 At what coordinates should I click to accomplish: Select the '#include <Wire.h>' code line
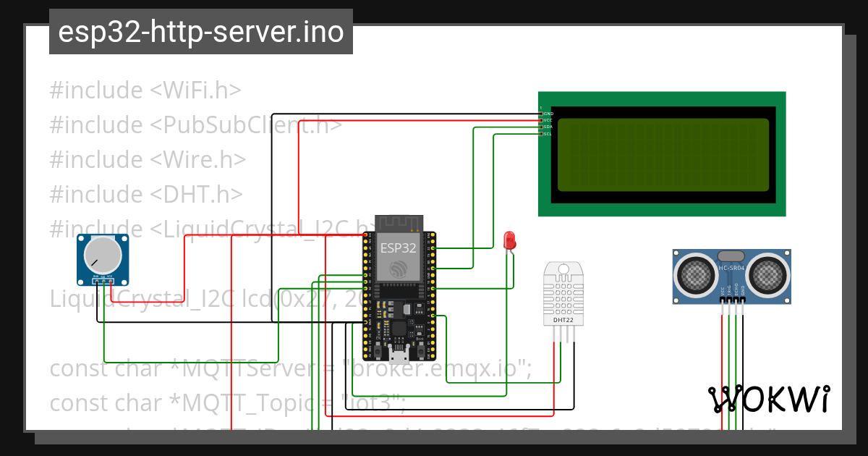148,160
